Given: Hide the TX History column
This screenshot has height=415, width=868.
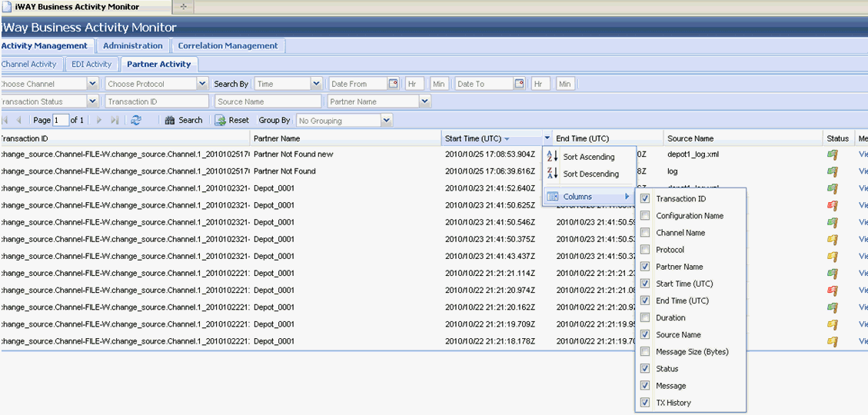Looking at the screenshot, I should (x=645, y=403).
